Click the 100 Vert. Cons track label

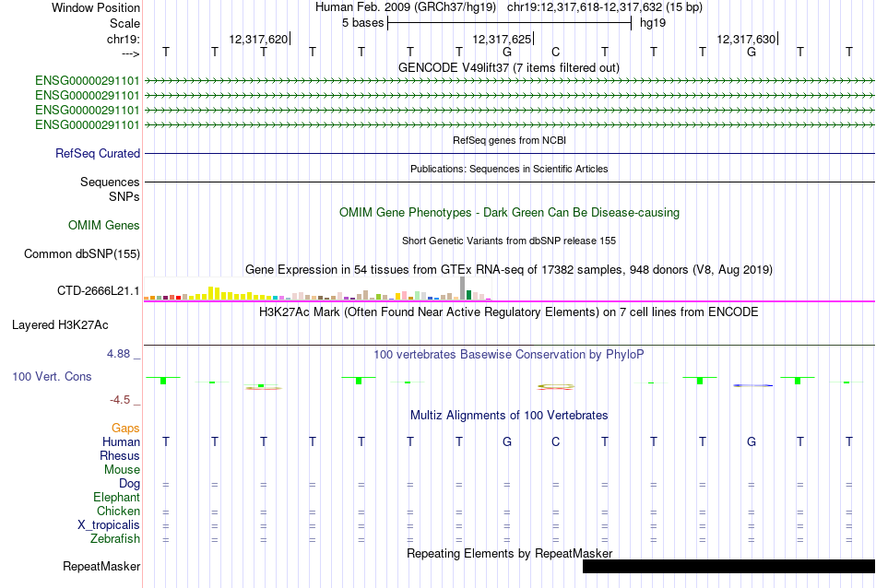(x=52, y=376)
